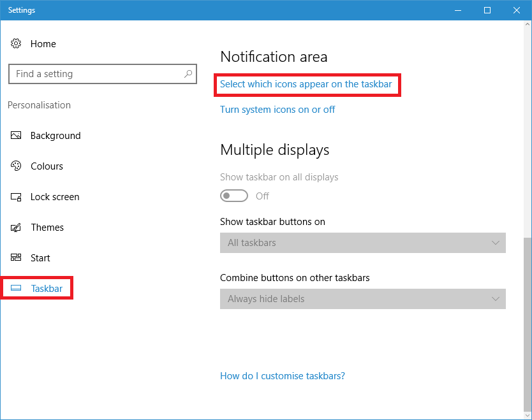Click the Home gear icon in the sidebar
Screen dimensions: 532x420
(16, 43)
